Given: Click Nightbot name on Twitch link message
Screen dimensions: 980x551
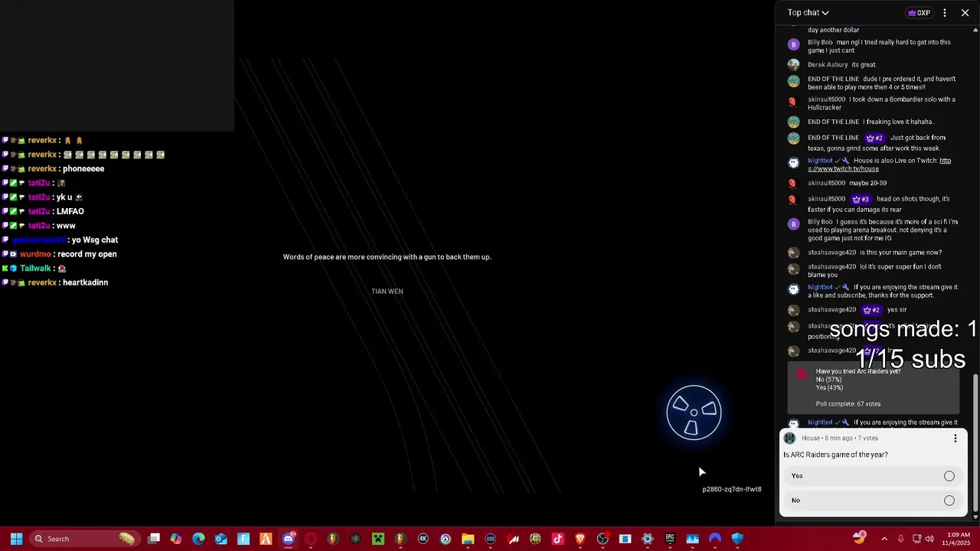Looking at the screenshot, I should [820, 161].
